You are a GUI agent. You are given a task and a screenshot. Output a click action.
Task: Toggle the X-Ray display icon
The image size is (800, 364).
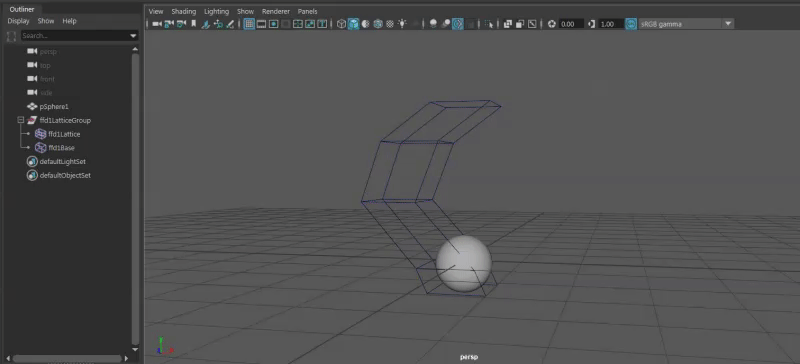[x=507, y=24]
